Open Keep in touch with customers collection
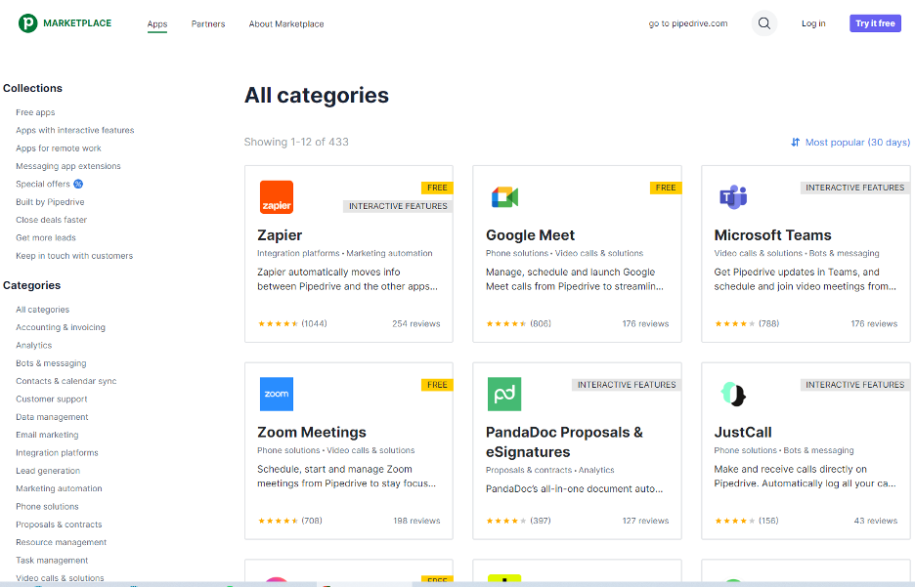This screenshot has height=588, width=915. (74, 256)
